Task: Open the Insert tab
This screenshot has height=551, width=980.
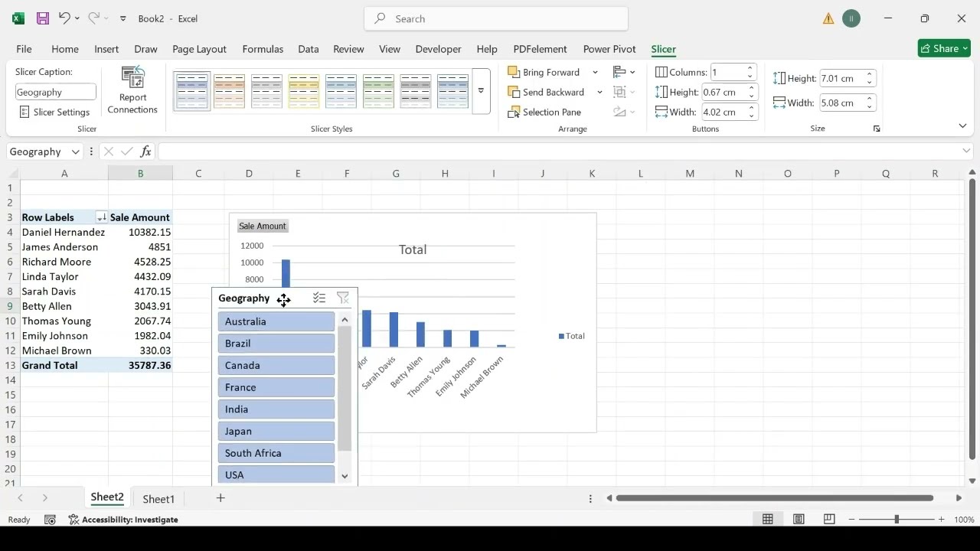Action: [x=106, y=49]
